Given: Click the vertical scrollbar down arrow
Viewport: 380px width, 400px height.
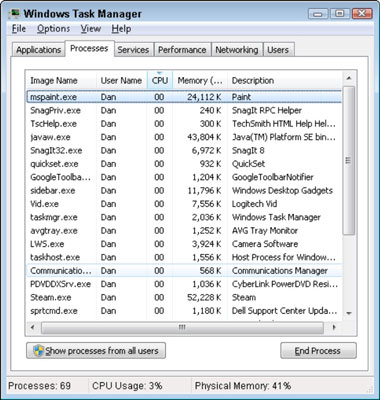Looking at the screenshot, I should [x=349, y=313].
